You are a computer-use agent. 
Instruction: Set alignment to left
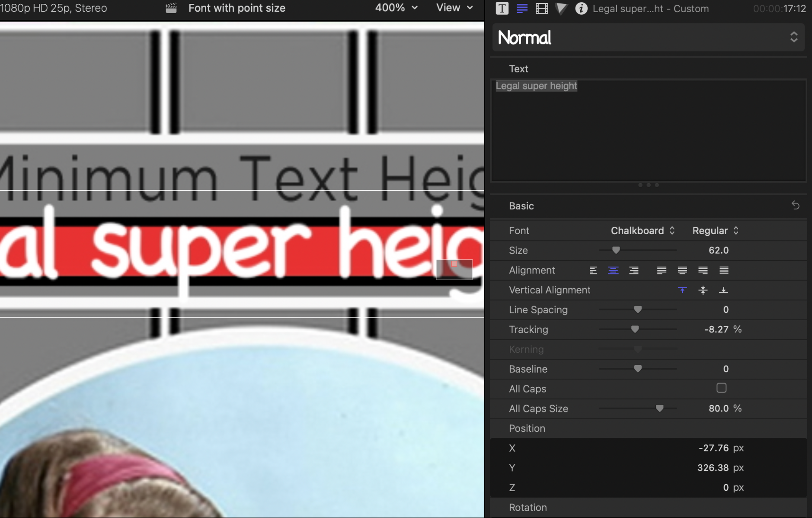(x=593, y=270)
